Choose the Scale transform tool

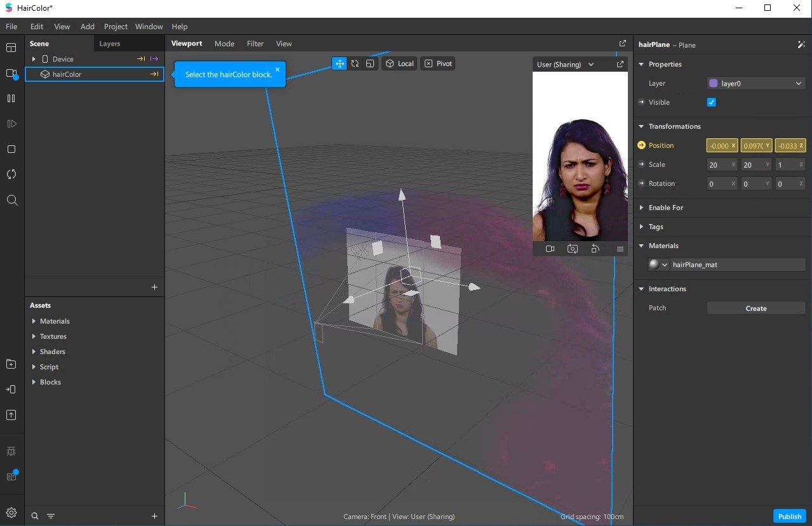pos(370,63)
